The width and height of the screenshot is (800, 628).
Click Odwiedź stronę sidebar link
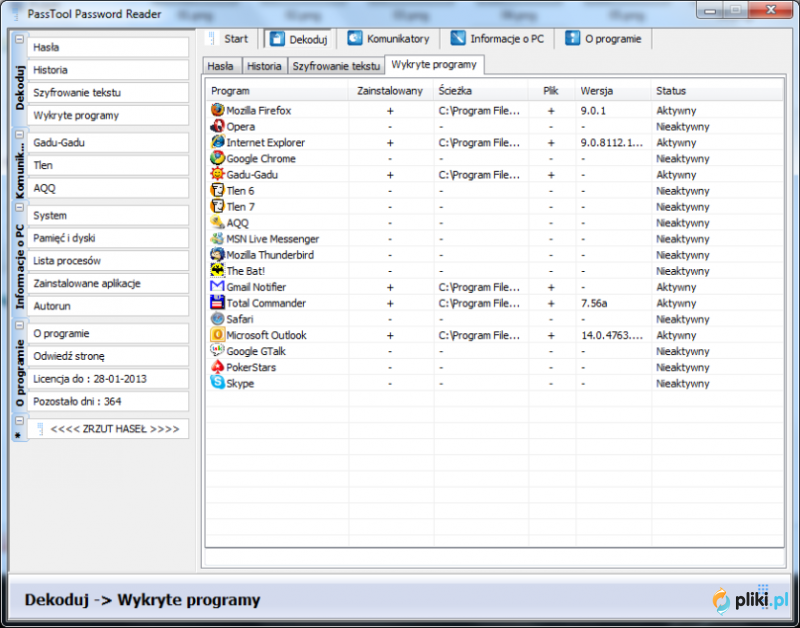tap(108, 356)
